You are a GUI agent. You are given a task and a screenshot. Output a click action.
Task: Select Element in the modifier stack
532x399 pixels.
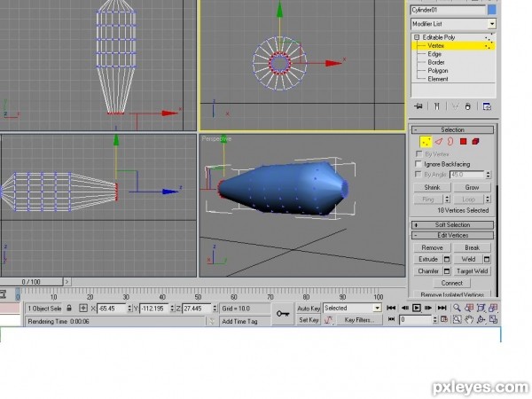pos(438,79)
